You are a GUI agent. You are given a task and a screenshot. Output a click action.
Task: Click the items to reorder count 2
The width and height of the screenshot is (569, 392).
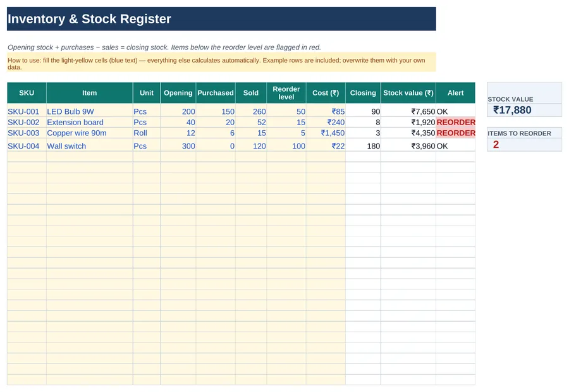tap(496, 144)
